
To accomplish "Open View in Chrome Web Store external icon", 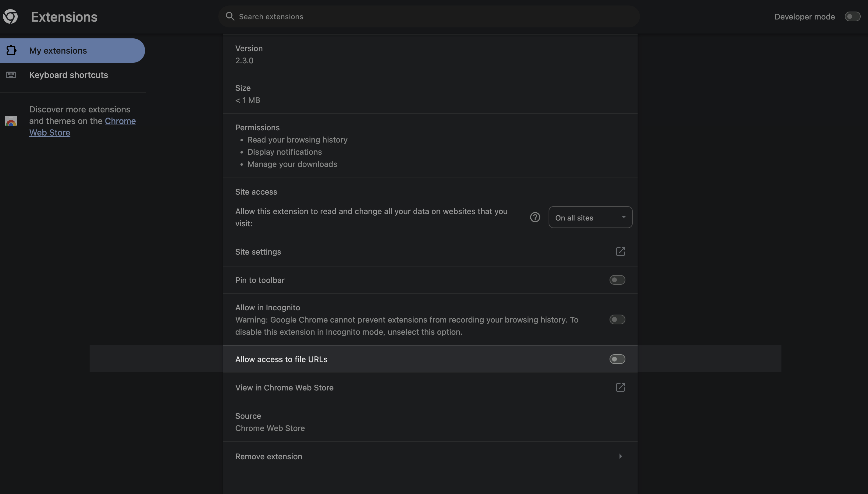I will point(620,387).
